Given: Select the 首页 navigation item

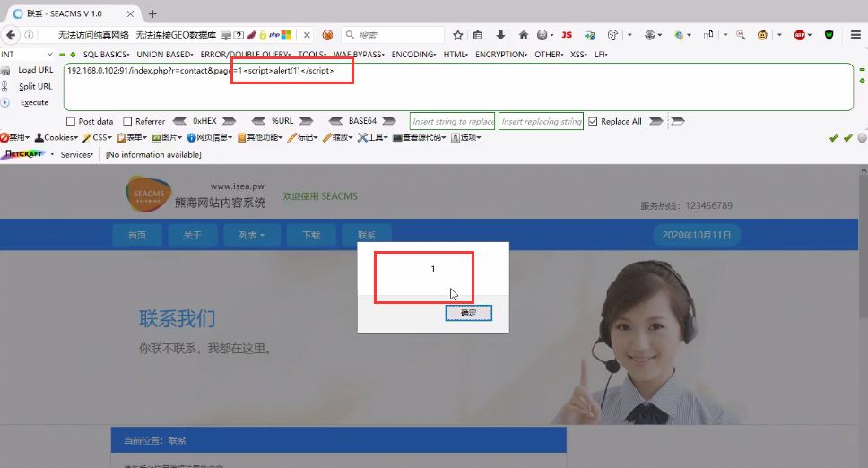Looking at the screenshot, I should click(x=137, y=235).
